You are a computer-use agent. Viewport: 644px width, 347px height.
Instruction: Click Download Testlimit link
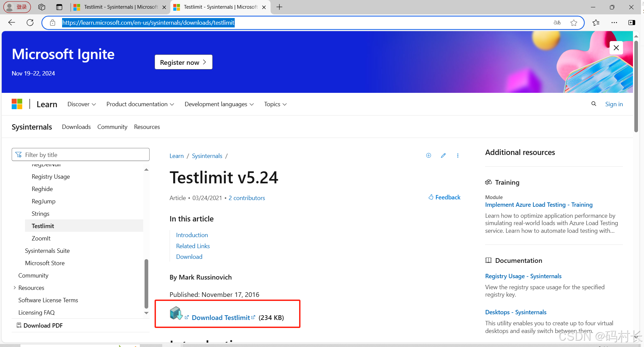(x=221, y=318)
